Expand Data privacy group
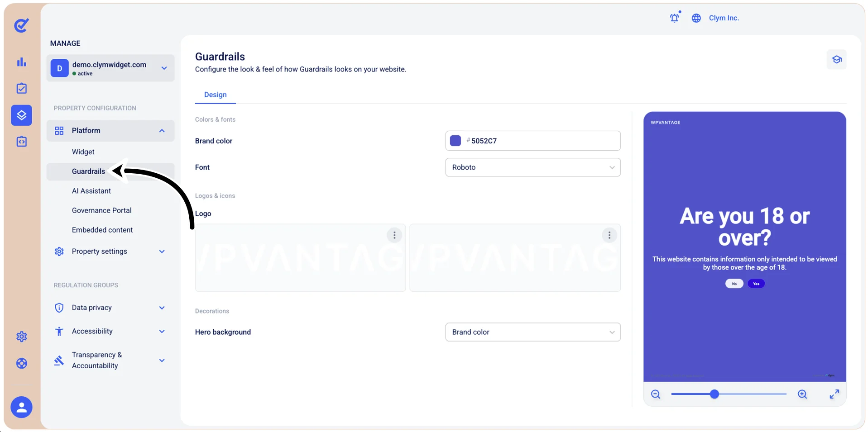This screenshot has width=868, height=432. 110,308
